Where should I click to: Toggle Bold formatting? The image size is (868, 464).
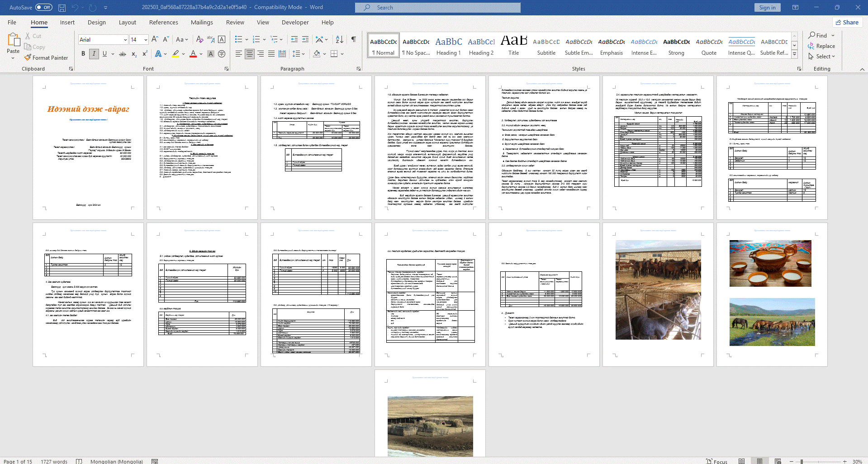pyautogui.click(x=83, y=54)
